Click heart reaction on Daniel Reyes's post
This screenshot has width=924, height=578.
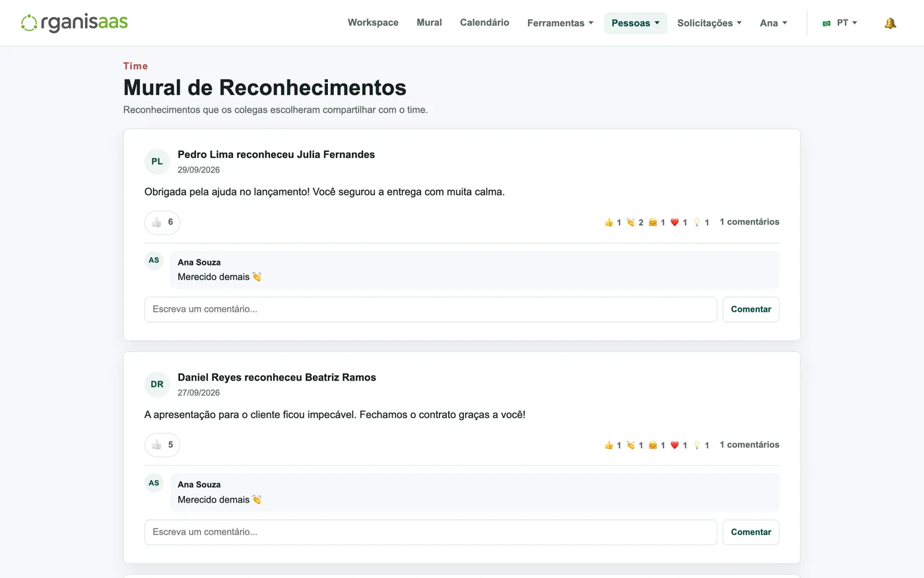click(x=678, y=445)
